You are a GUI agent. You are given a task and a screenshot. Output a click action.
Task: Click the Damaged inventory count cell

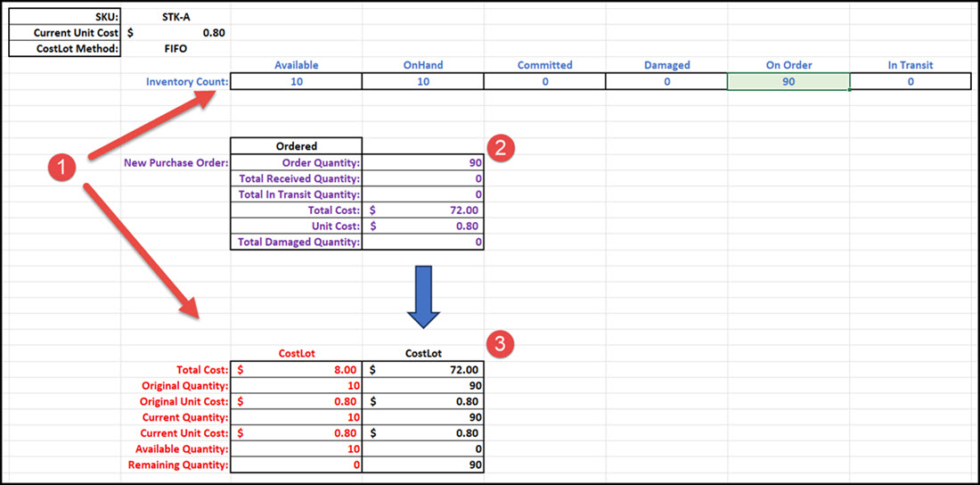666,81
